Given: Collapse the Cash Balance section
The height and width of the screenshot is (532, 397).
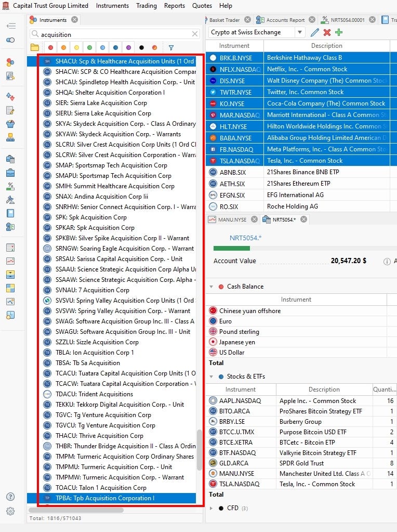Looking at the screenshot, I should pos(211,287).
